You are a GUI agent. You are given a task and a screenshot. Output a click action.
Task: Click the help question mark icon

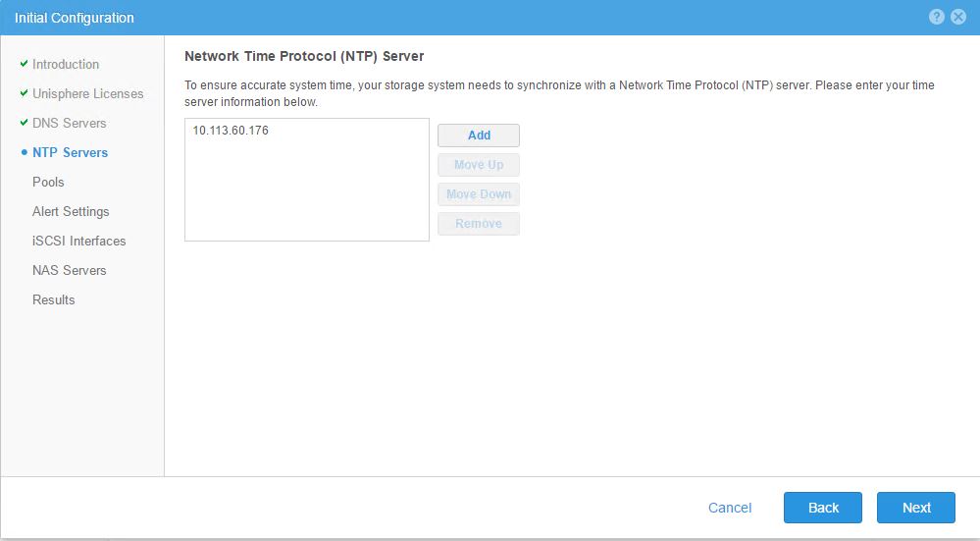tap(937, 18)
